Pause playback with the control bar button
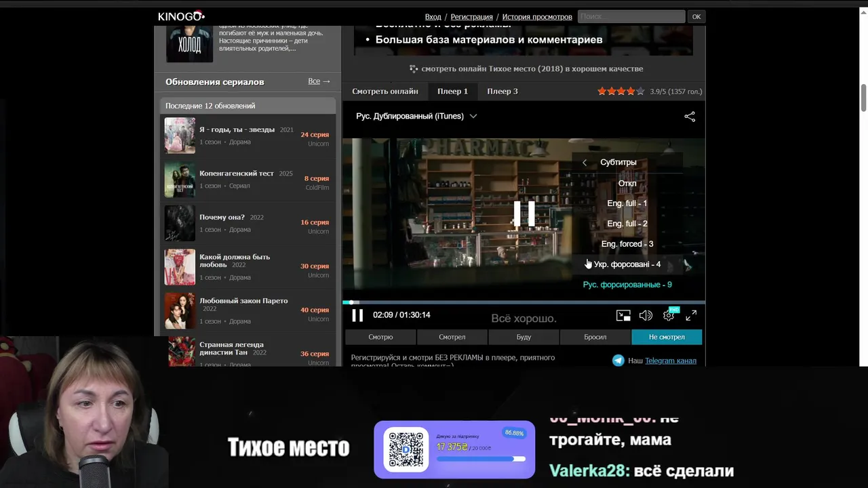 [x=357, y=315]
